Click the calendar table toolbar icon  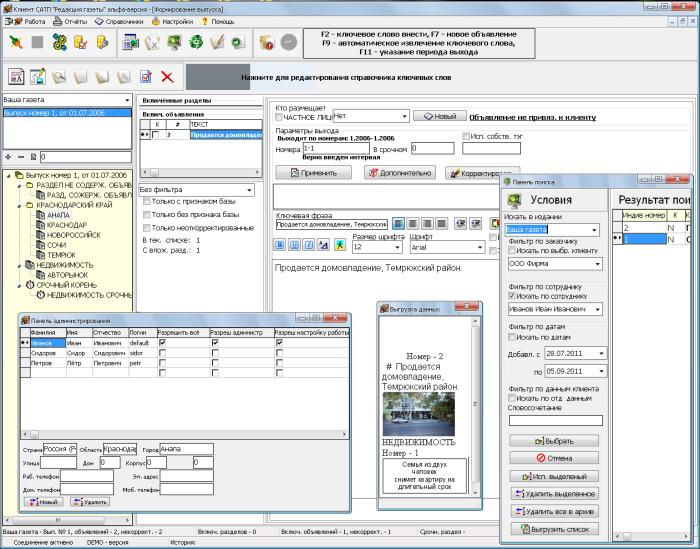[x=128, y=42]
